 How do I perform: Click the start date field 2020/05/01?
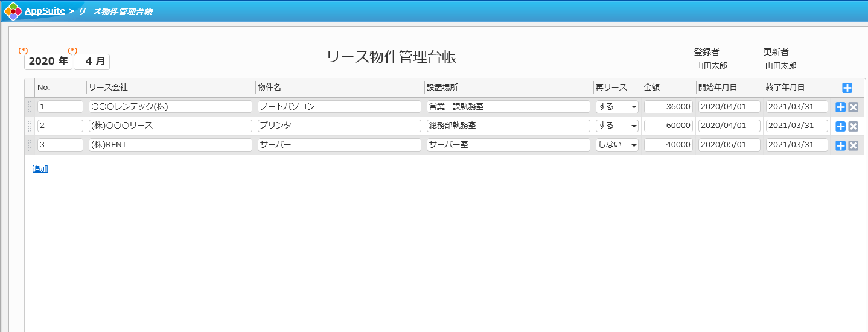click(729, 145)
